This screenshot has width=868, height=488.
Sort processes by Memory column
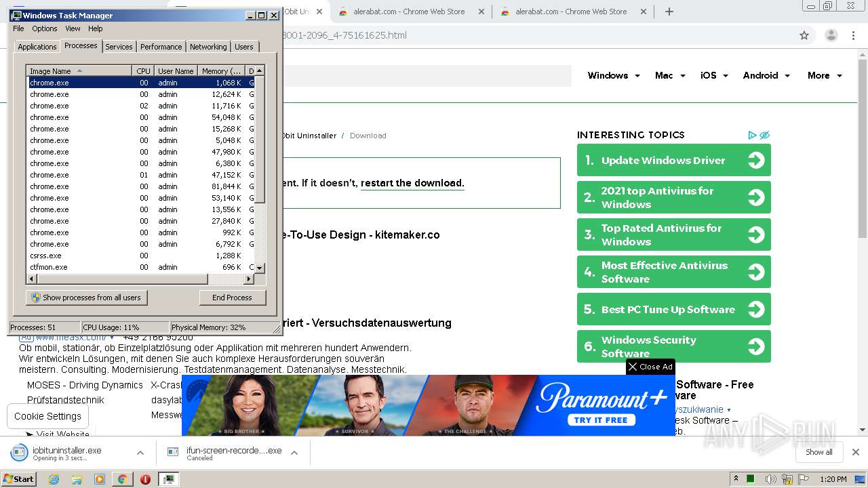coord(221,71)
